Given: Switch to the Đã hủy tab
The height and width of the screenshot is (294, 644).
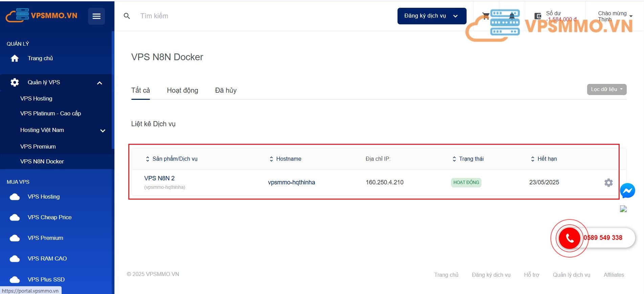Looking at the screenshot, I should [226, 90].
